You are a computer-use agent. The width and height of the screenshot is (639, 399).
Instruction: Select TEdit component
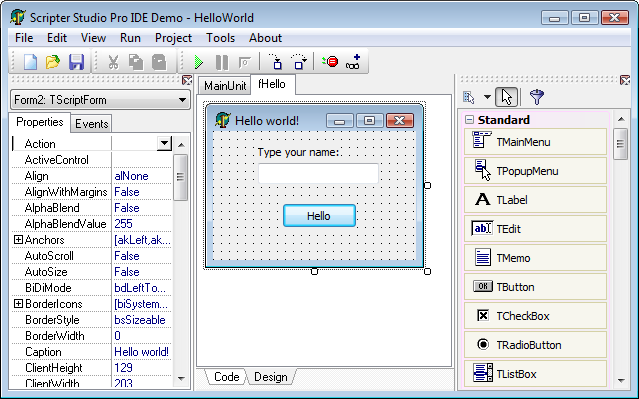(x=535, y=229)
